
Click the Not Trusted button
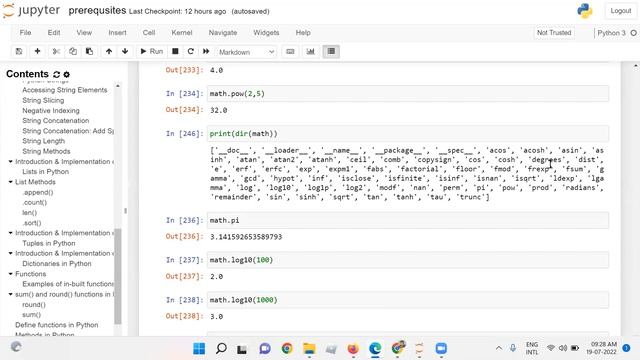554,33
